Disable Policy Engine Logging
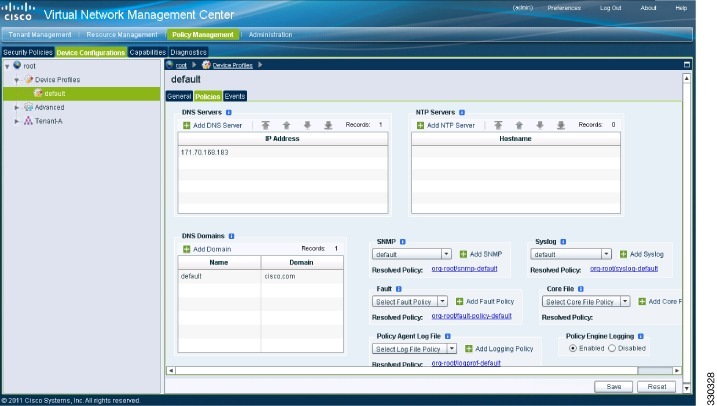 point(612,348)
